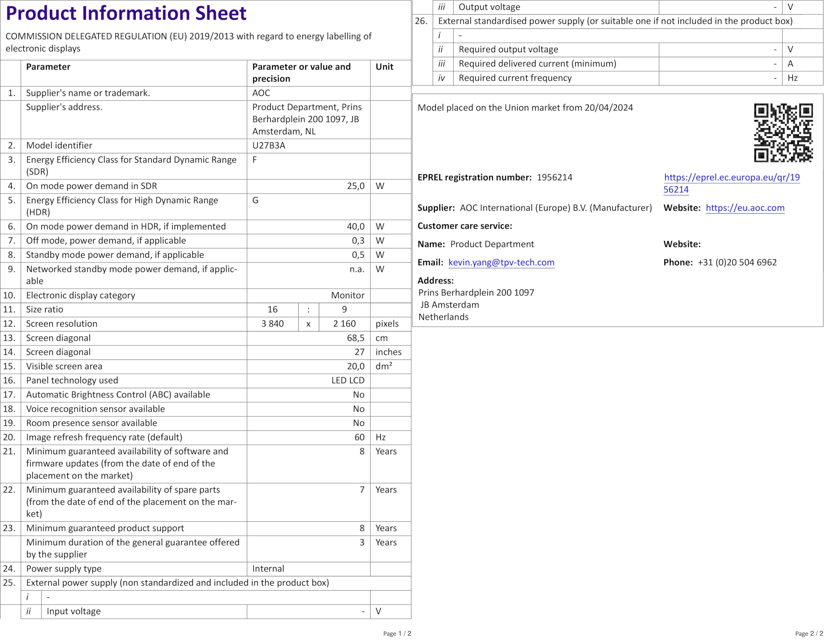Open the EPREL registration QR link
The image size is (824, 644).
pyautogui.click(x=732, y=177)
